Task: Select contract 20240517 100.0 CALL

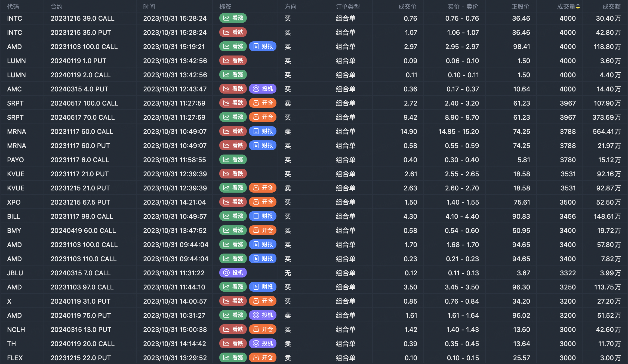Action: (x=84, y=103)
